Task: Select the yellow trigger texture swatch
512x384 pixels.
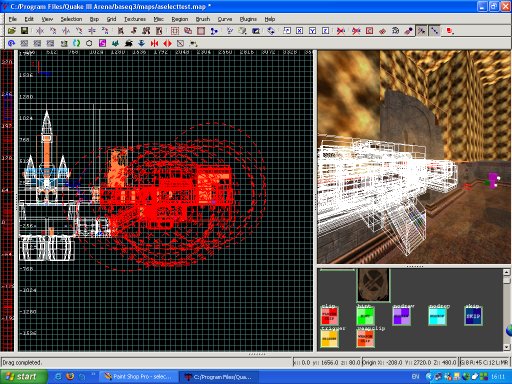Action: pos(329,339)
